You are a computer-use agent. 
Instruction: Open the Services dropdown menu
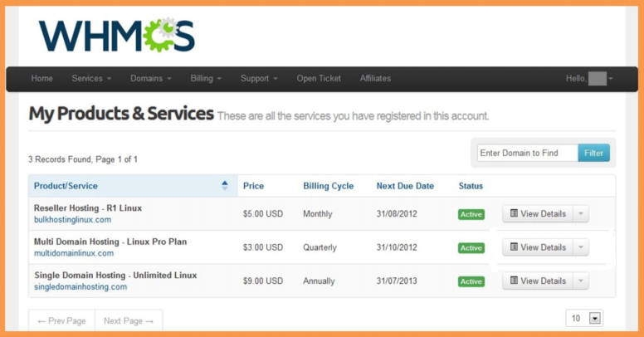[91, 78]
